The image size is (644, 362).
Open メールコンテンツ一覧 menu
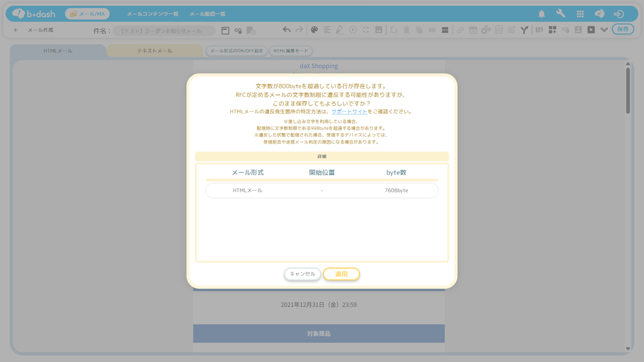click(x=152, y=14)
